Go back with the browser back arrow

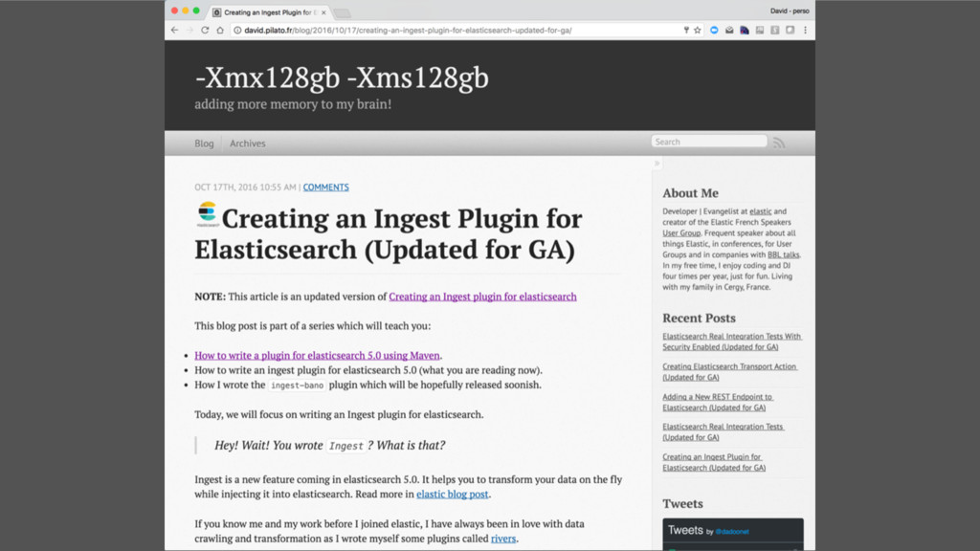[174, 30]
